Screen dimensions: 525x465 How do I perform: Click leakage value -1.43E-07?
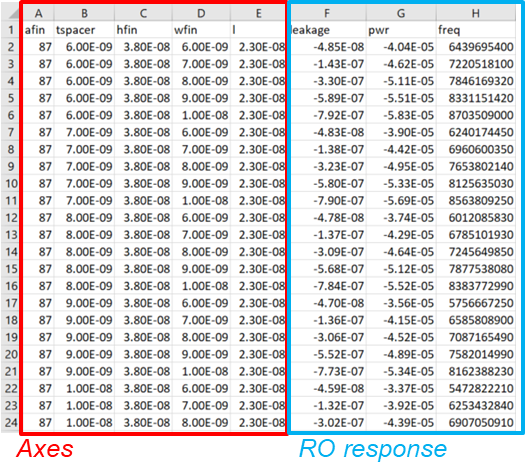(x=327, y=64)
